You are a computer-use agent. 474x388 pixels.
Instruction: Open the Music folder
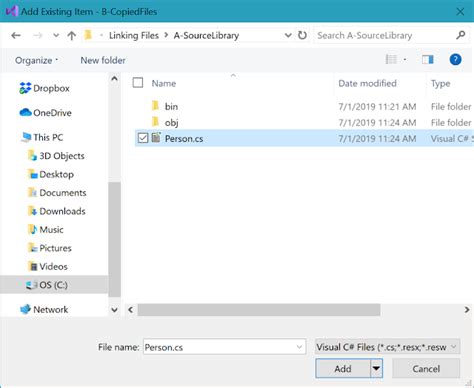46,229
